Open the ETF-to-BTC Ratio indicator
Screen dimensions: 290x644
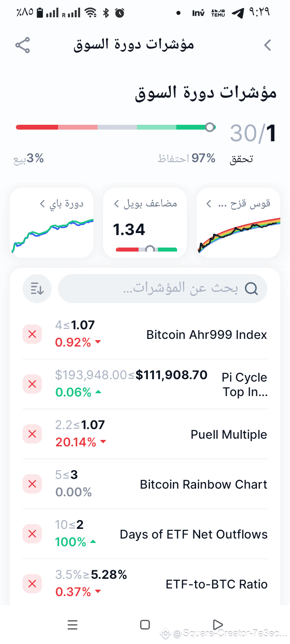[216, 584]
